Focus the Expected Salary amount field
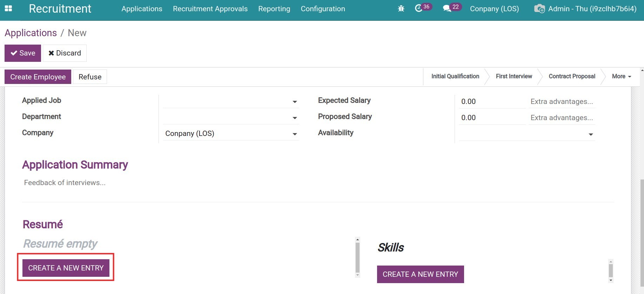 pyautogui.click(x=492, y=102)
